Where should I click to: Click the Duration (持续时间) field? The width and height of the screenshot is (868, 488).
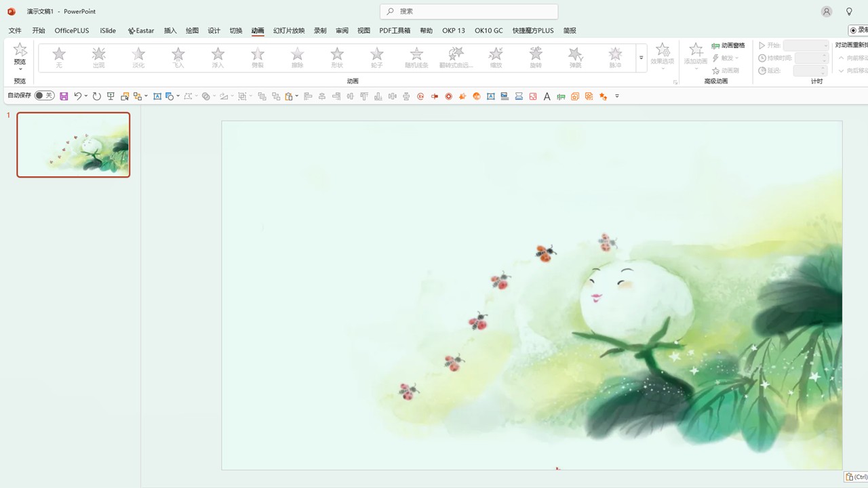pos(811,58)
